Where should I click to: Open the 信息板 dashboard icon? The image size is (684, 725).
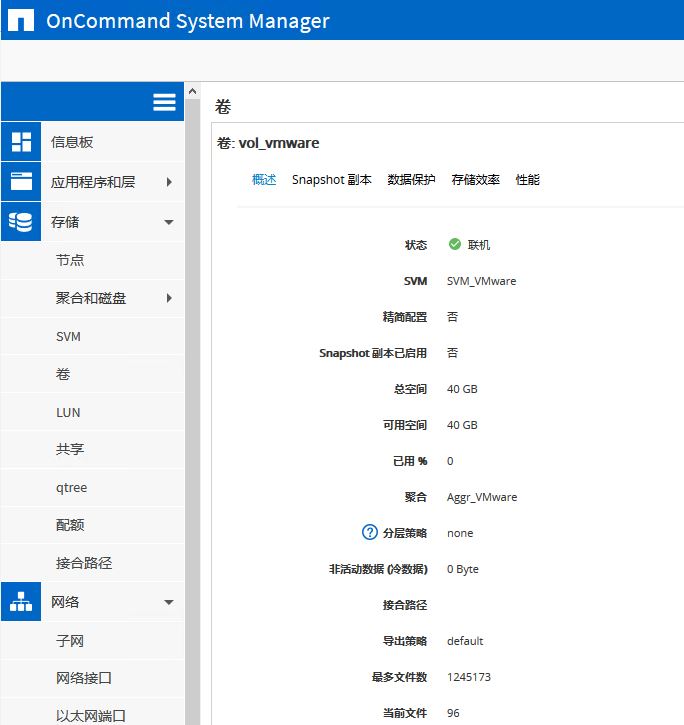tap(21, 142)
